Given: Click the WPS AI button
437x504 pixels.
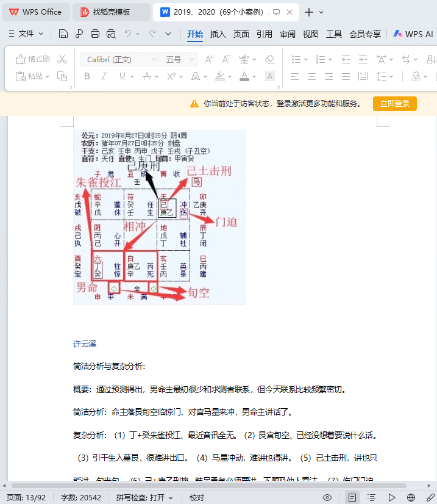Looking at the screenshot, I should [x=414, y=34].
